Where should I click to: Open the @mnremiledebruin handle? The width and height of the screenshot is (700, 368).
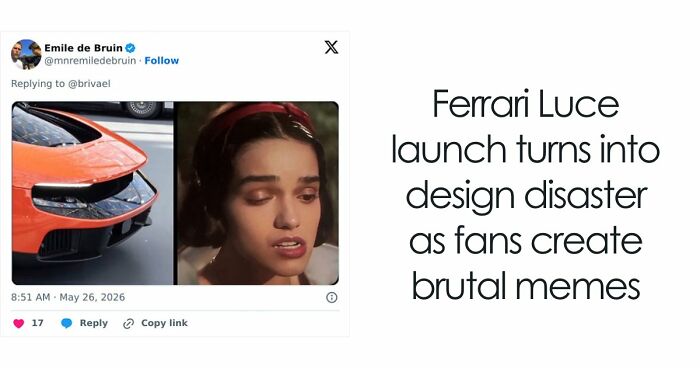[x=90, y=60]
